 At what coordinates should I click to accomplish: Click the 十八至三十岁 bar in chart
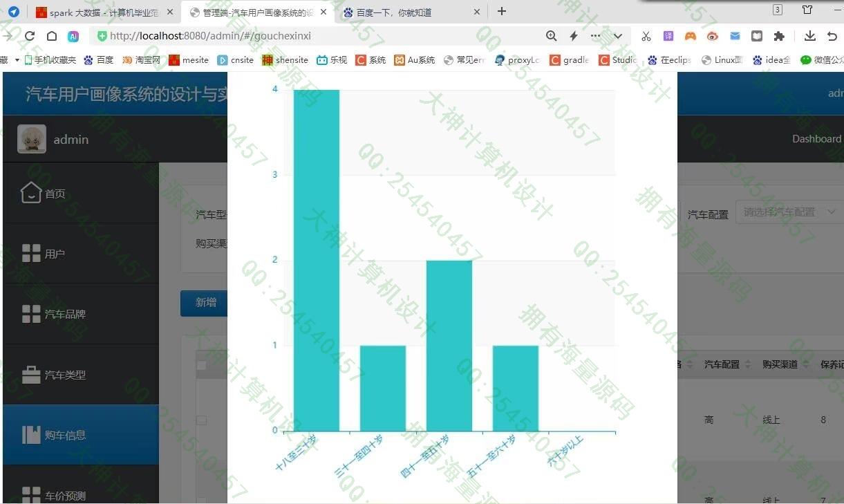tap(317, 261)
